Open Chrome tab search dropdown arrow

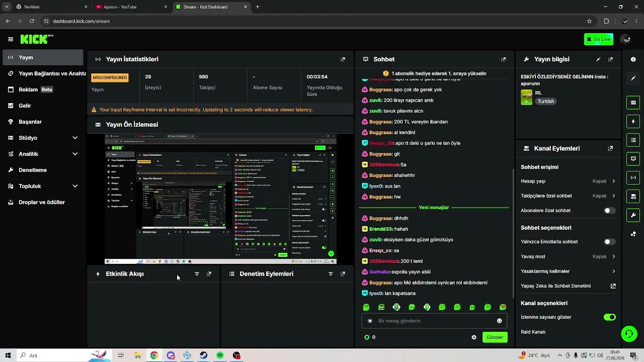(7, 7)
